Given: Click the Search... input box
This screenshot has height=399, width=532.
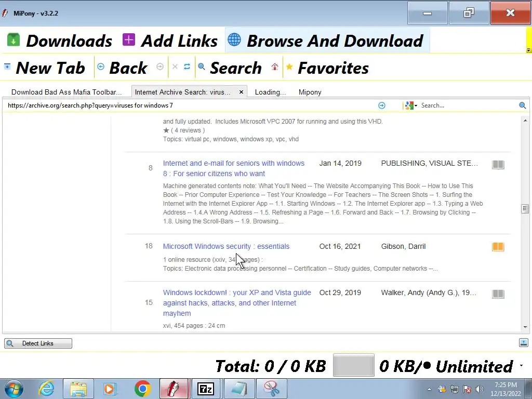Looking at the screenshot, I should click(x=468, y=105).
